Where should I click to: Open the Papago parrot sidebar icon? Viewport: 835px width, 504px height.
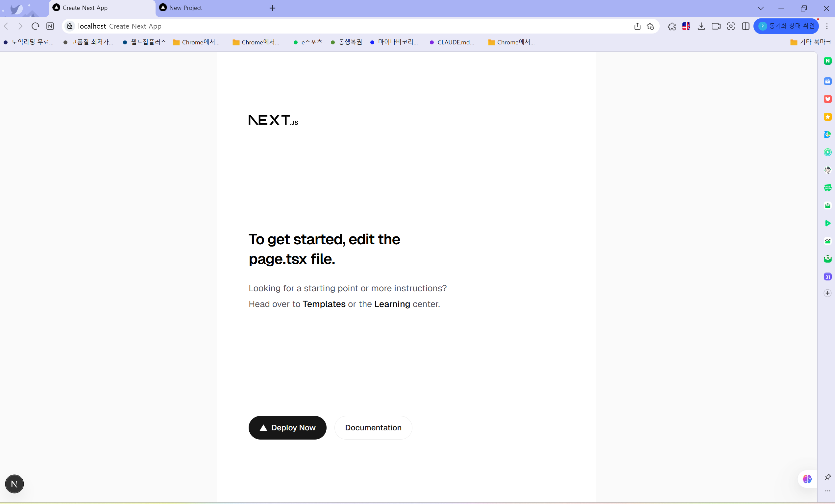827,134
